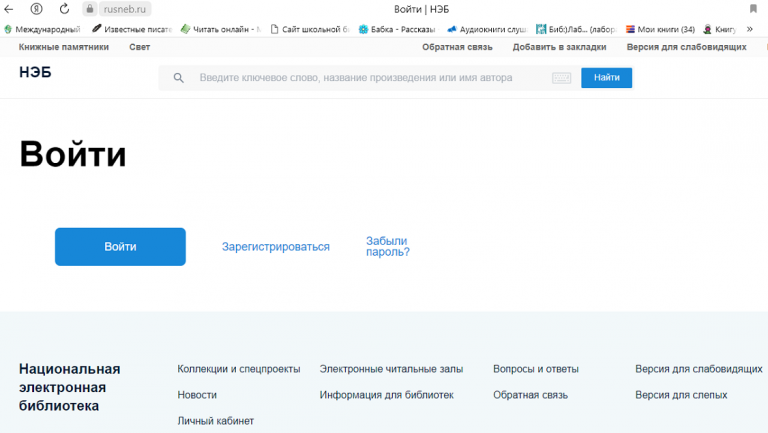Click the browser back arrow

(x=9, y=9)
